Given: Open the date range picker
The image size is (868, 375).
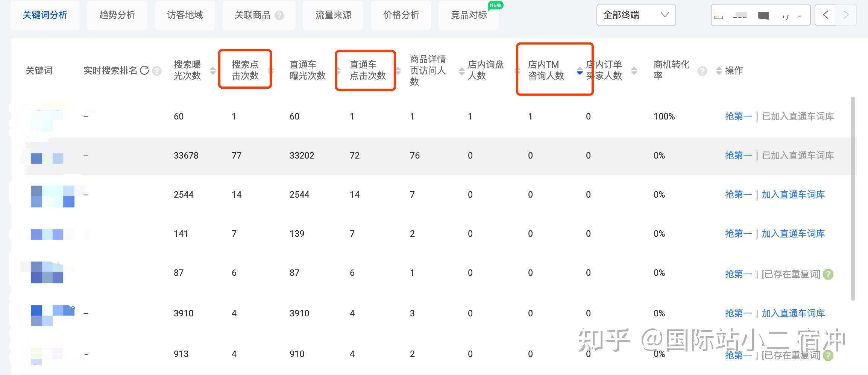Looking at the screenshot, I should 760,15.
